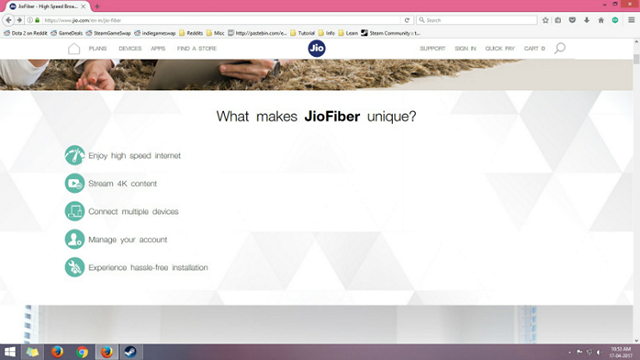Viewport: 640px width, 360px height.
Task: Go to the Jio home icon
Action: click(x=74, y=49)
